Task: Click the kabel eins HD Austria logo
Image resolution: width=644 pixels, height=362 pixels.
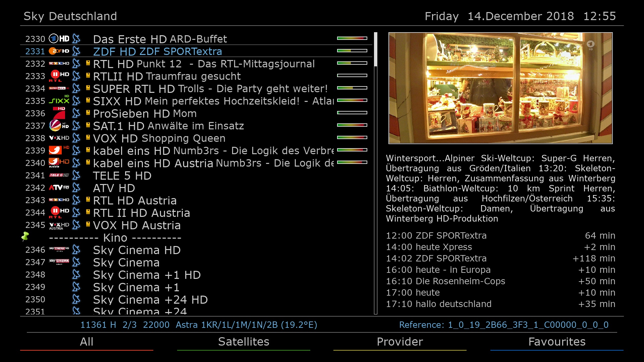Action: 59,163
